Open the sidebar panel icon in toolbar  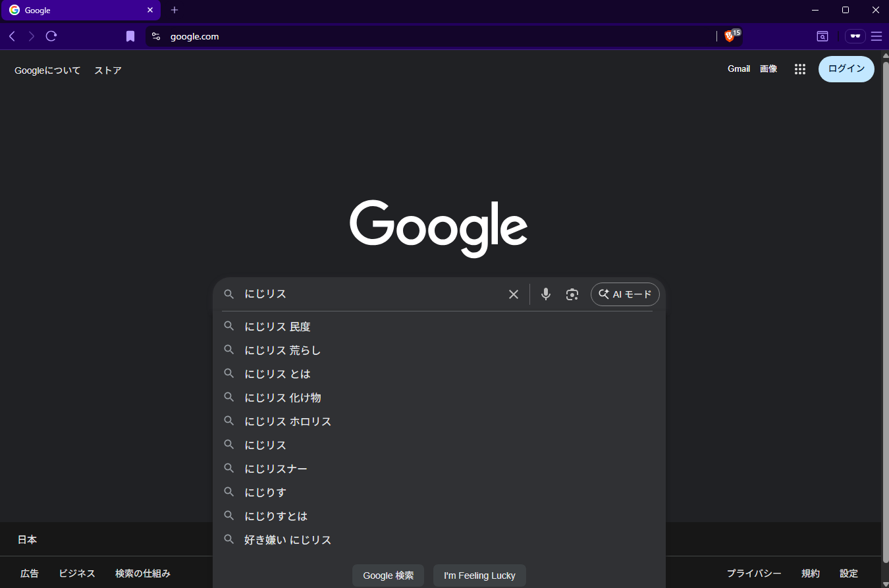point(822,36)
